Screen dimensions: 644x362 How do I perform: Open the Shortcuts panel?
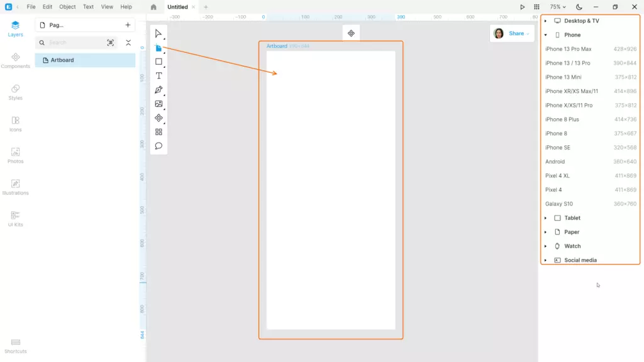coord(15,346)
